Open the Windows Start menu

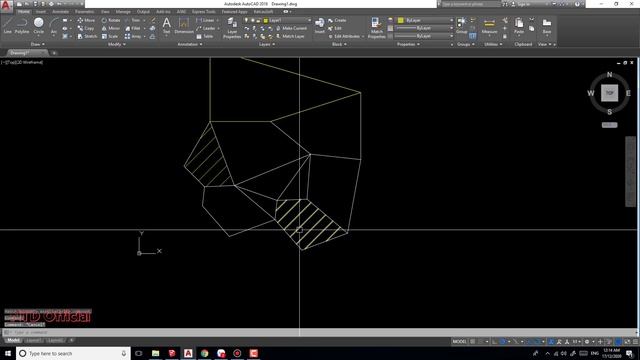point(8,353)
